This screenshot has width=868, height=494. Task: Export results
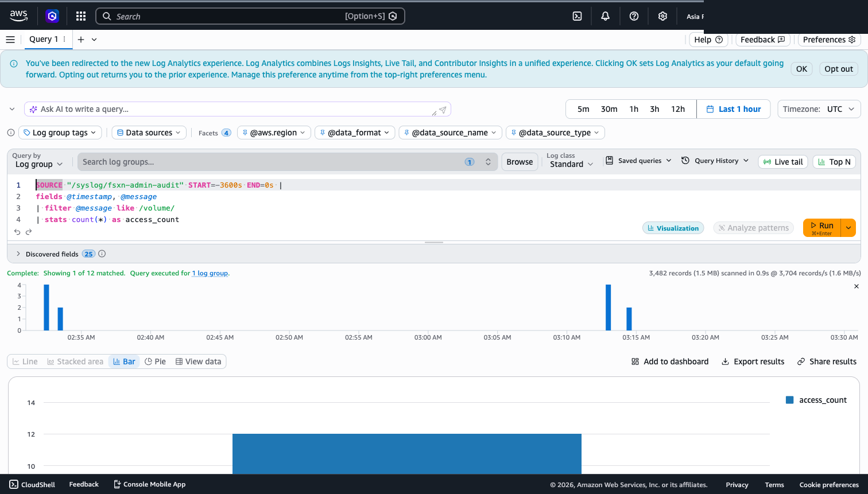(x=753, y=361)
